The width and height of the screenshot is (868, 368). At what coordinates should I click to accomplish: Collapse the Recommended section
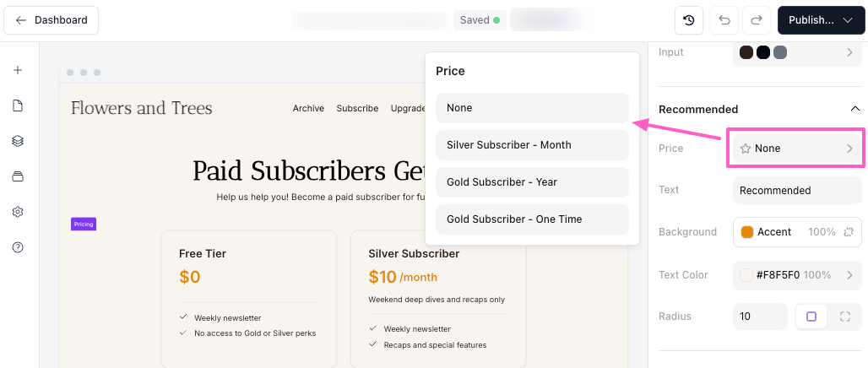(854, 109)
